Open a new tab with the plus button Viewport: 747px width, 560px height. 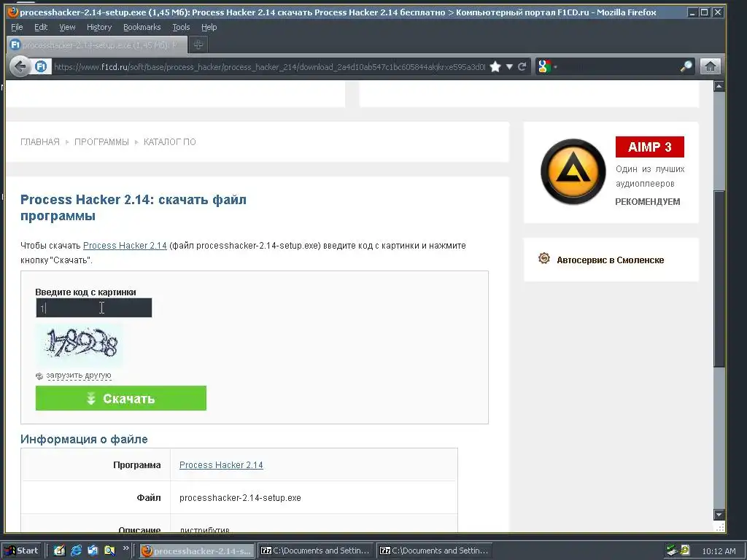(x=198, y=44)
